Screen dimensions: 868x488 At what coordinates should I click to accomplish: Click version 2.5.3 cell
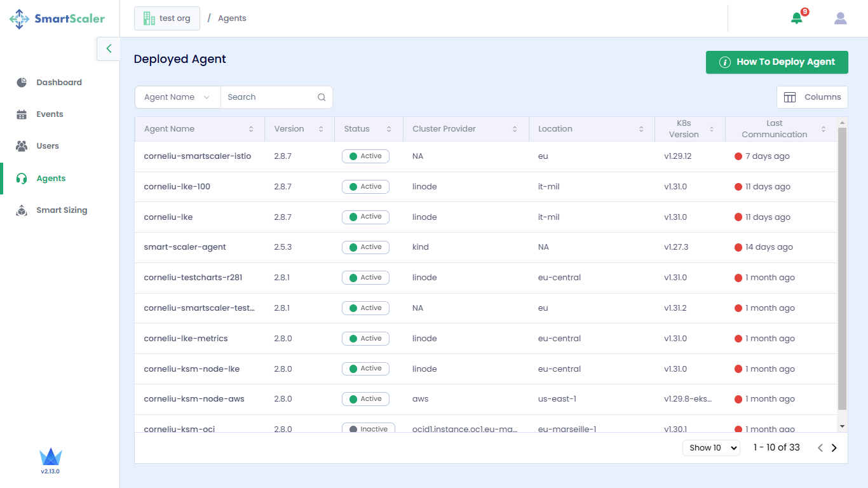click(283, 247)
